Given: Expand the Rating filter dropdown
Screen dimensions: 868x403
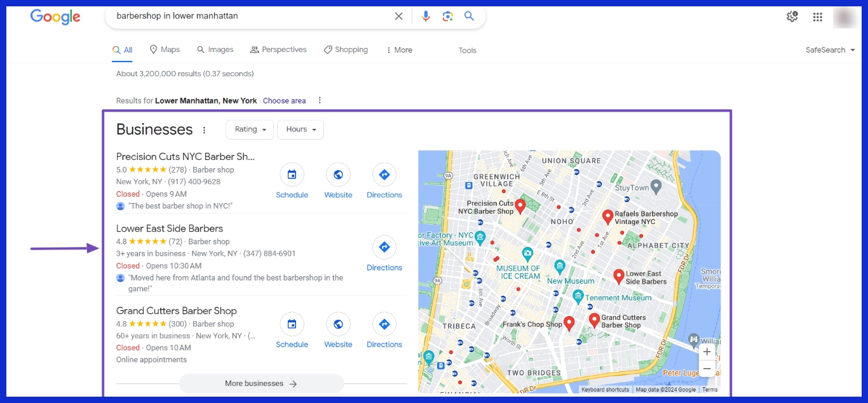Looking at the screenshot, I should pos(250,129).
